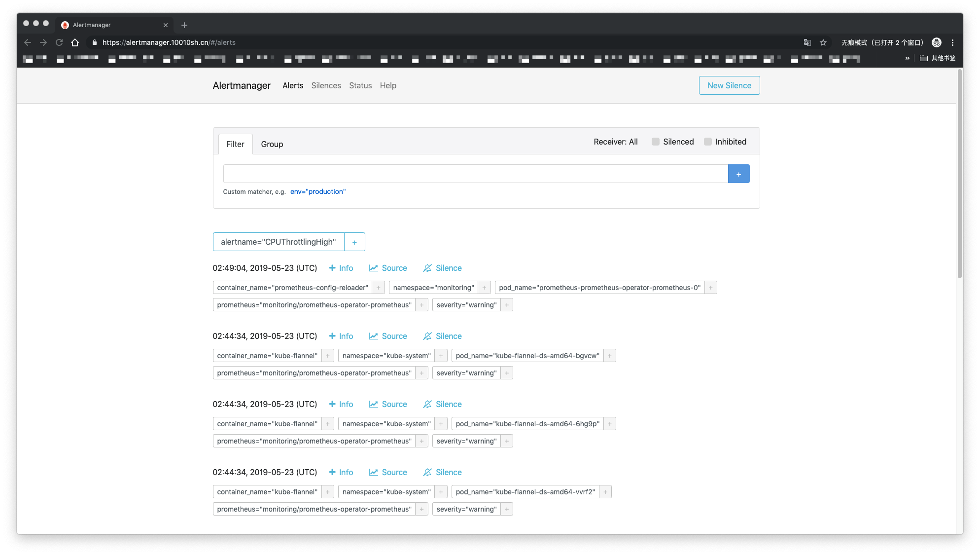Switch to the Group tab
This screenshot has height=555, width=980.
tap(272, 144)
